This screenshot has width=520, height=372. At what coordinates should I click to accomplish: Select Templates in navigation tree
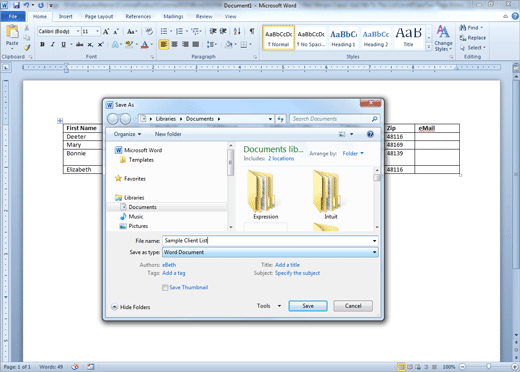tap(137, 160)
